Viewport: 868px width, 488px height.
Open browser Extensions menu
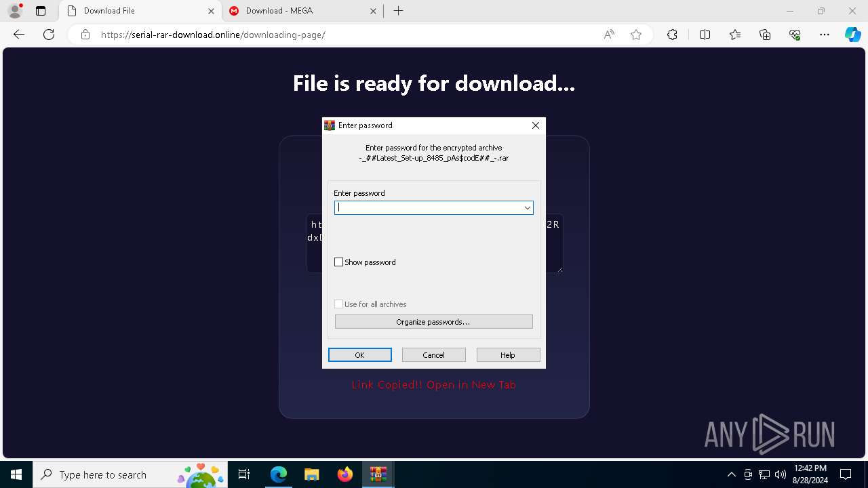672,35
